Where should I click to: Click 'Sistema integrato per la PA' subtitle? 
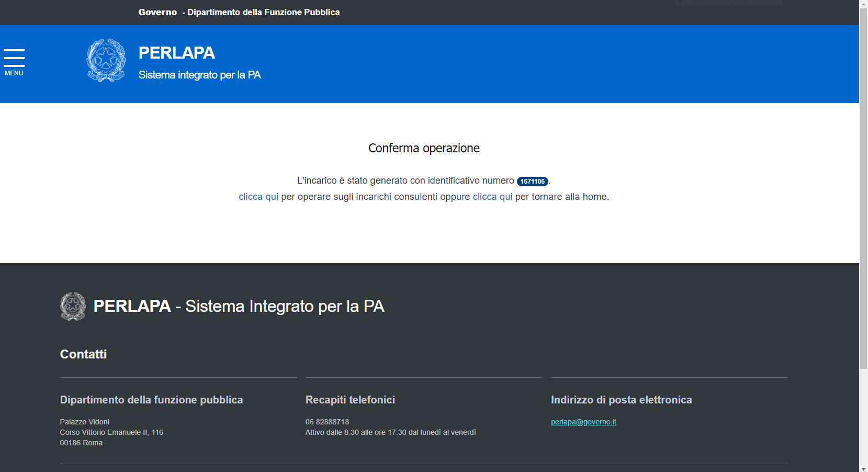pyautogui.click(x=199, y=75)
